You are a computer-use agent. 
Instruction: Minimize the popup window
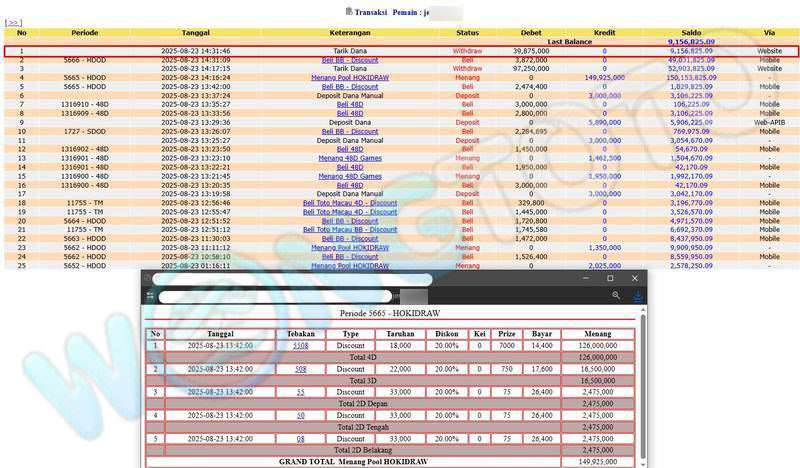584,278
